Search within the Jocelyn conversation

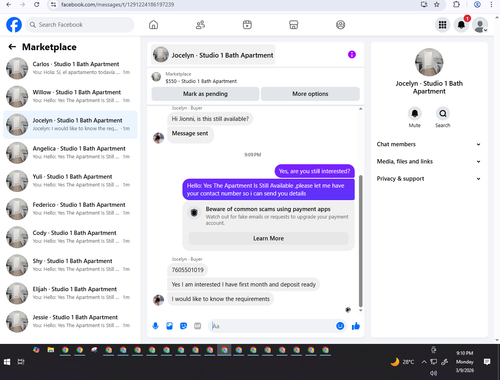click(443, 114)
